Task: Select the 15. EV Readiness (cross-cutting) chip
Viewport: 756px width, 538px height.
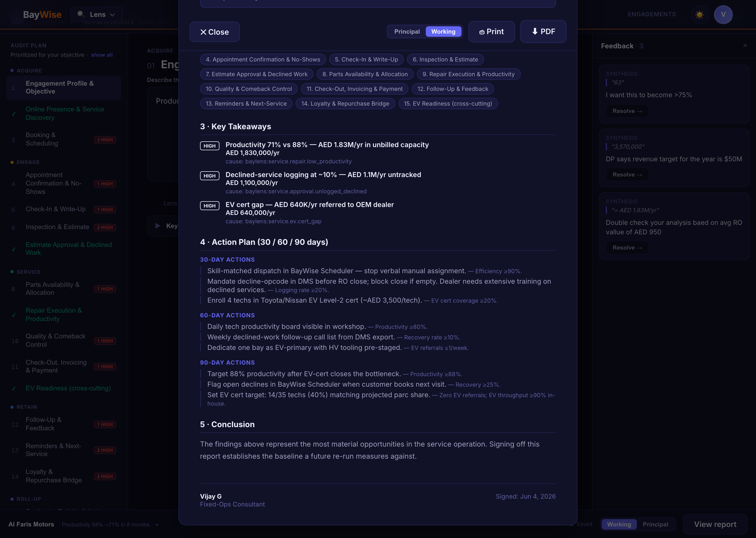Action: click(448, 104)
